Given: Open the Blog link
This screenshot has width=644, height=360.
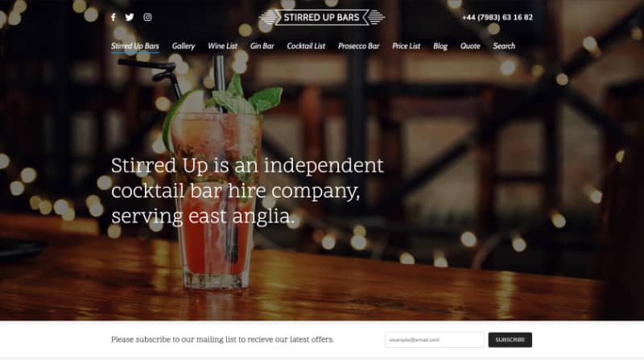Looking at the screenshot, I should tap(440, 46).
